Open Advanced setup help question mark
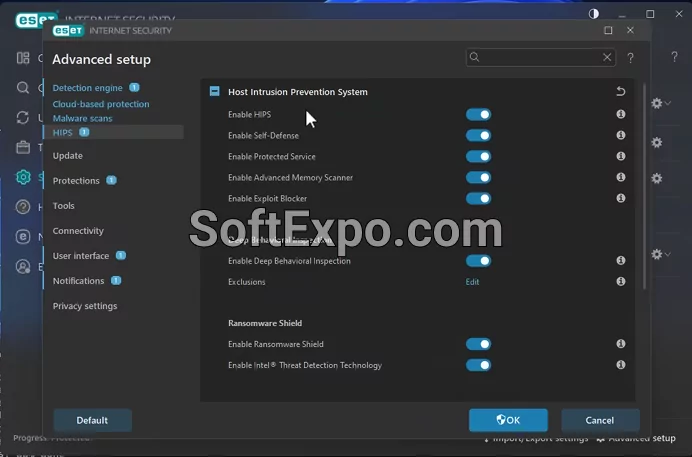This screenshot has height=457, width=692. tap(630, 58)
